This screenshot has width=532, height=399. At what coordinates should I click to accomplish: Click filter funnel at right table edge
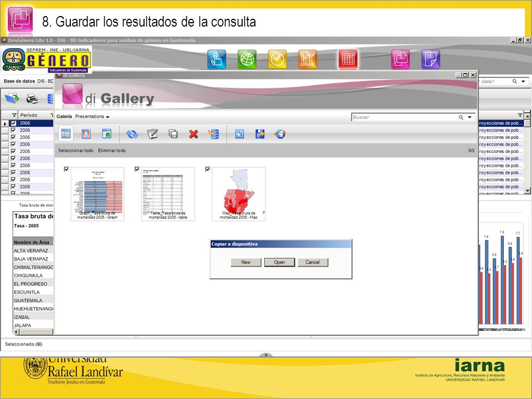point(520,115)
